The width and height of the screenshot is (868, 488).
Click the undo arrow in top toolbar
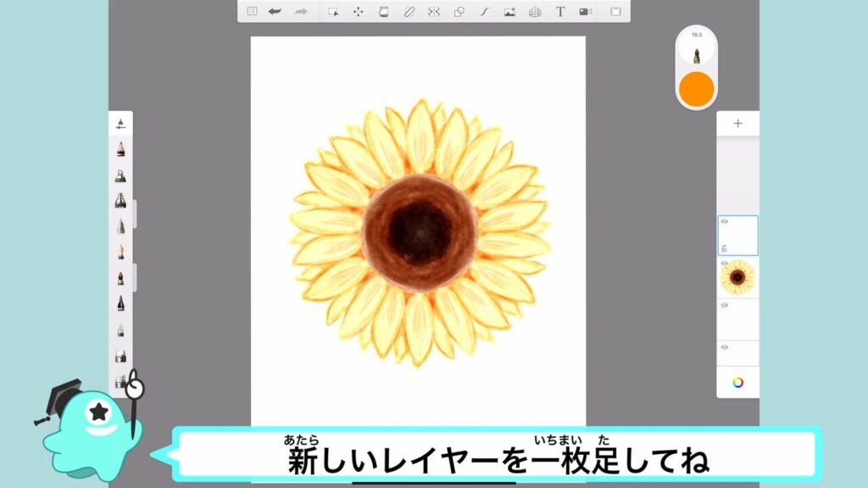click(x=275, y=12)
